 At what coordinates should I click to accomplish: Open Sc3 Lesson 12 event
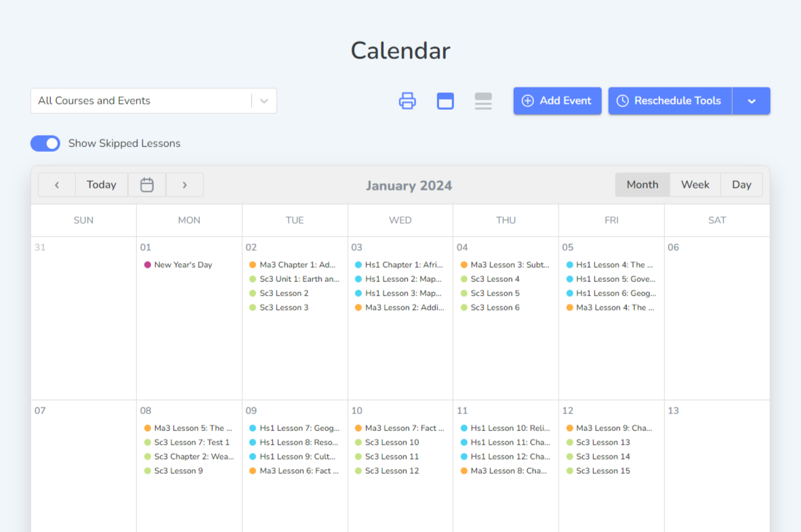click(387, 471)
